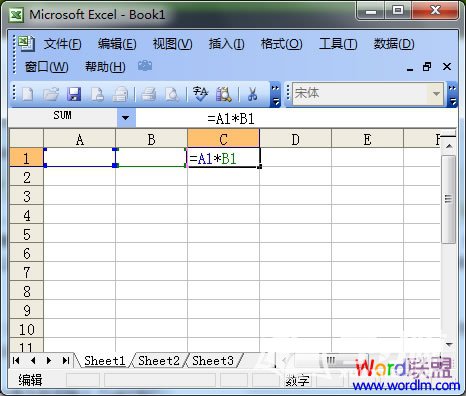Click the font name field 宋体
Image resolution: width=466 pixels, height=396 pixels.
(x=361, y=94)
